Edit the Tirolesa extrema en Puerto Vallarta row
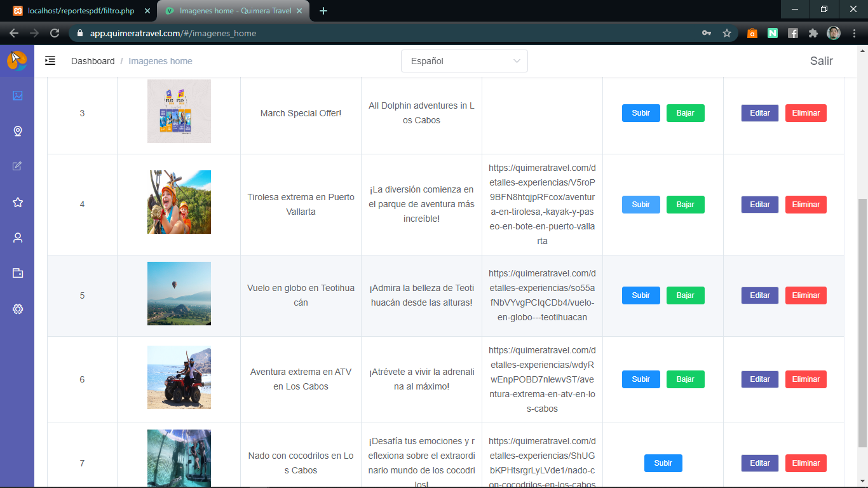This screenshot has width=868, height=488. pyautogui.click(x=759, y=205)
